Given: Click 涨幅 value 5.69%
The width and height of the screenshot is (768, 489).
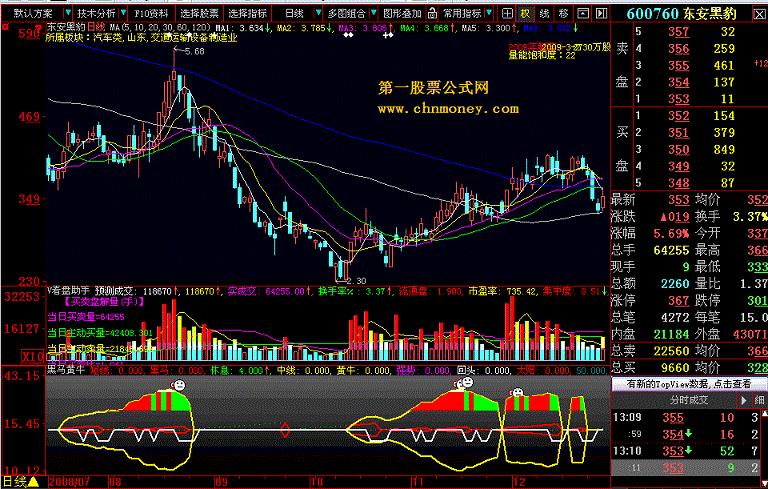Looking at the screenshot, I should [x=672, y=233].
